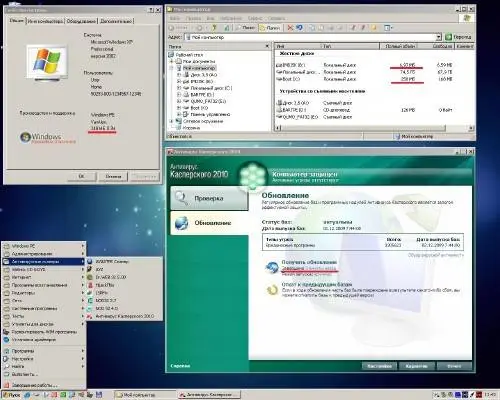The image size is (500, 400).
Task: Expand Диск 3,5 (A:) in folder tree
Action: (179, 75)
